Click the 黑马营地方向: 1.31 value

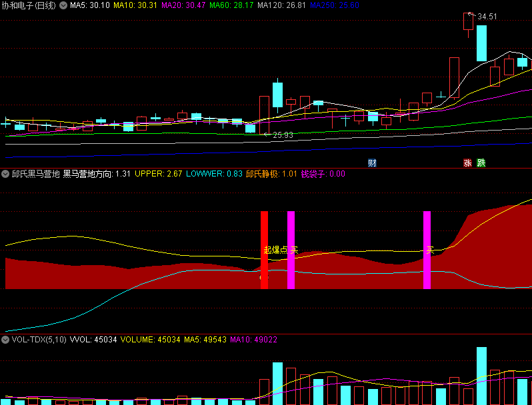(97, 175)
